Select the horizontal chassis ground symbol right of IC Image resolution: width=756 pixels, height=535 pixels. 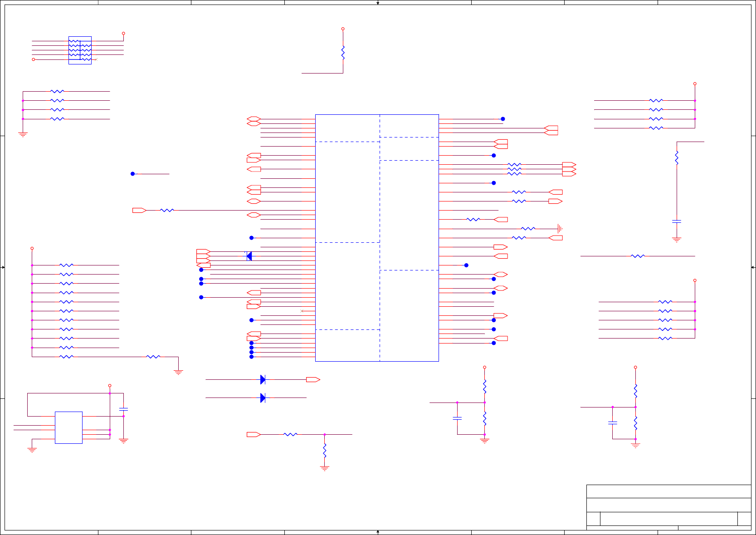[560, 229]
